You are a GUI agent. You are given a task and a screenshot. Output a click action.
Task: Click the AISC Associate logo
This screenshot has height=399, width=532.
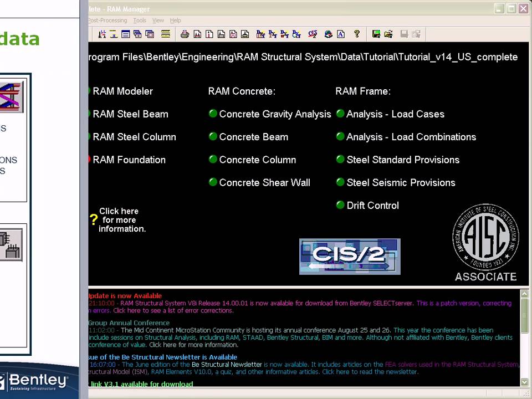click(485, 243)
